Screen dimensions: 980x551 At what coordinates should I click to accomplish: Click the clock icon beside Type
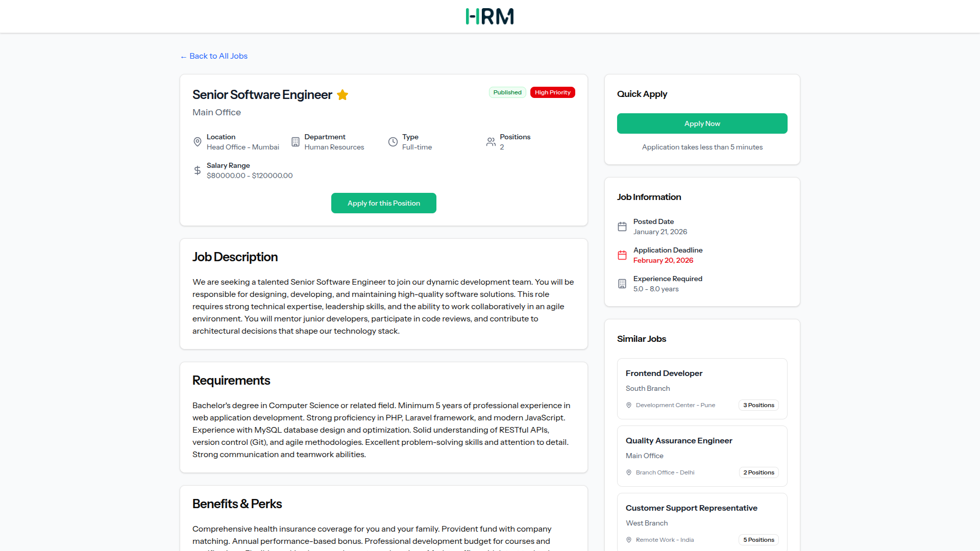point(393,142)
